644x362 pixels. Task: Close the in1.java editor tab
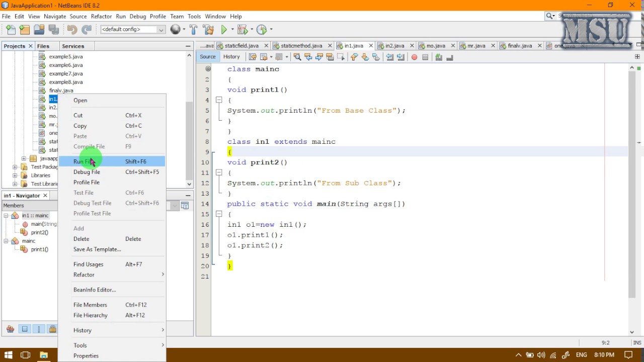(x=371, y=46)
